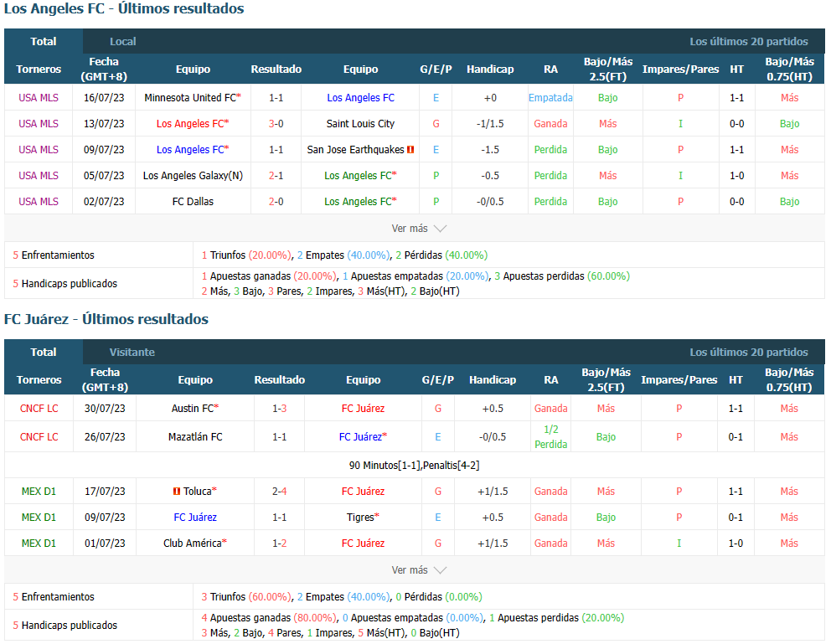Open Minnesota United FC team link
The image size is (831, 644).
[x=190, y=97]
